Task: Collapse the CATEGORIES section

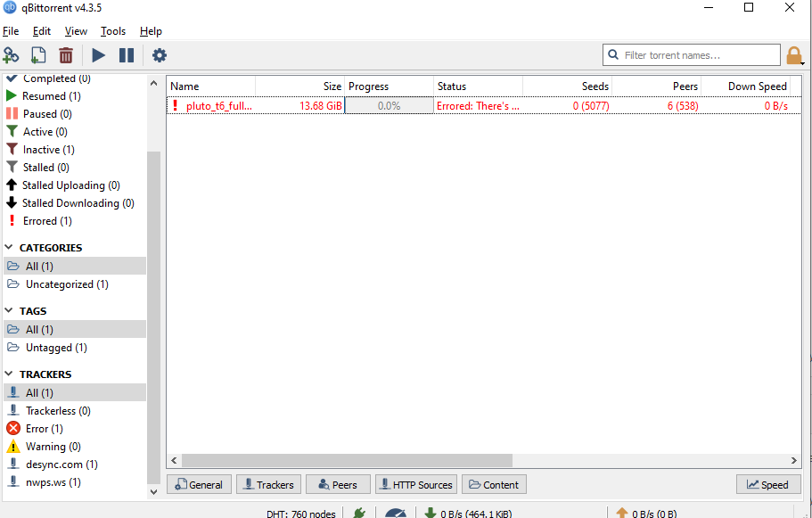Action: (9, 247)
